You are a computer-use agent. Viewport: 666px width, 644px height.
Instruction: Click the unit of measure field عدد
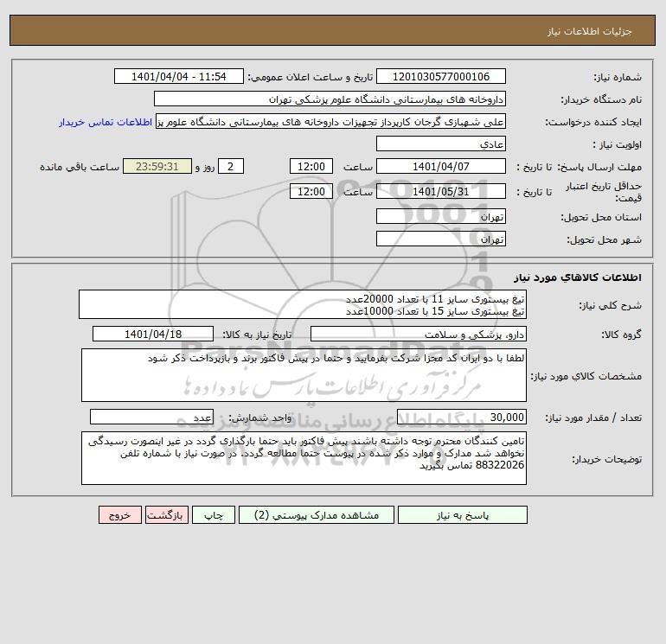151,417
